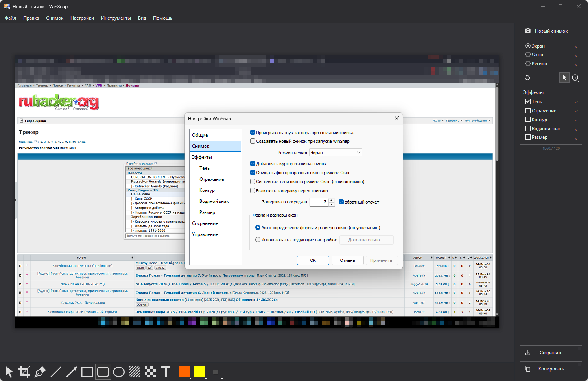Activate the diagonal Hatching tool
This screenshot has width=588, height=381.
[x=135, y=372]
